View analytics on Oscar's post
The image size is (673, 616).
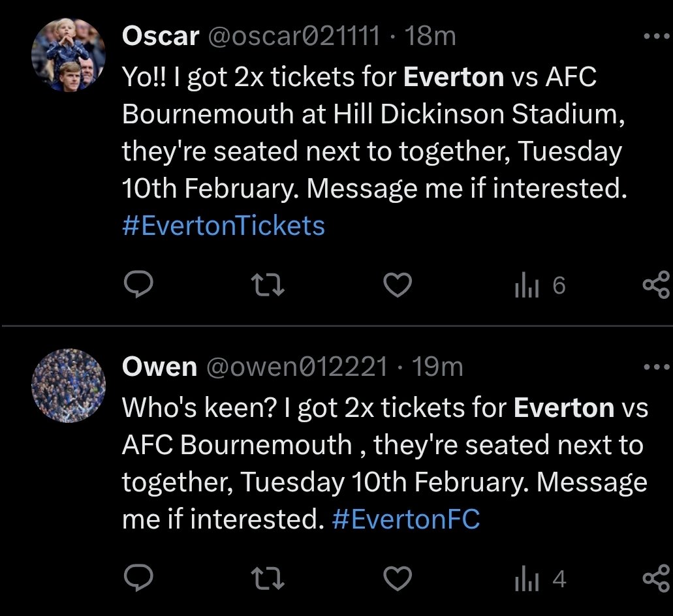pyautogui.click(x=539, y=285)
